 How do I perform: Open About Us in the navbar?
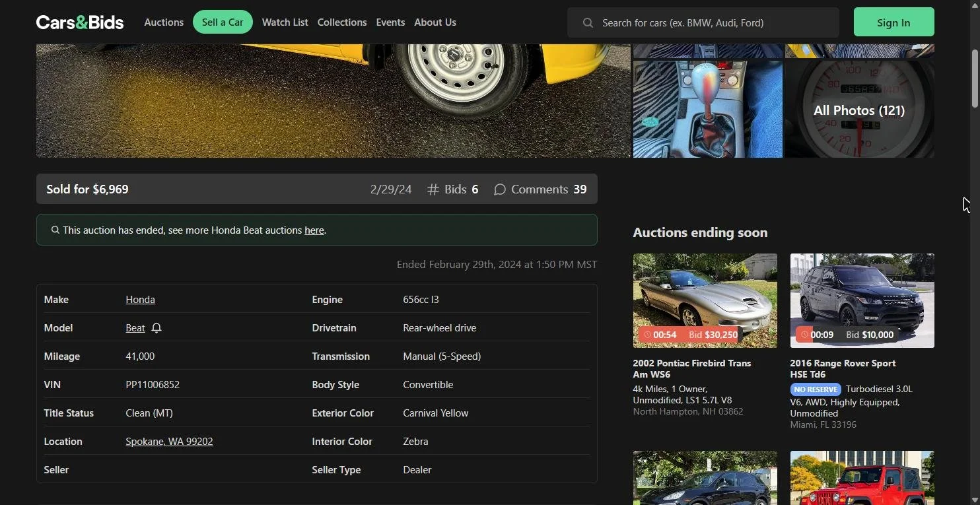coord(435,22)
